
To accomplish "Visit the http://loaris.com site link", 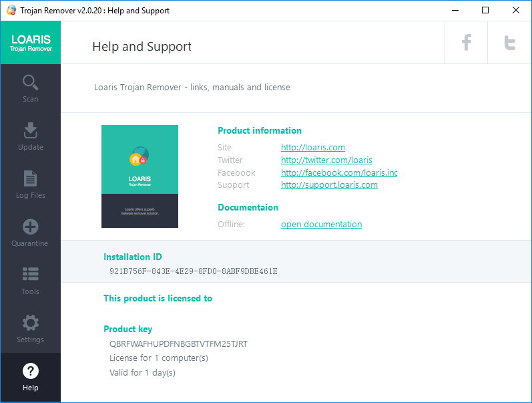I will 313,147.
